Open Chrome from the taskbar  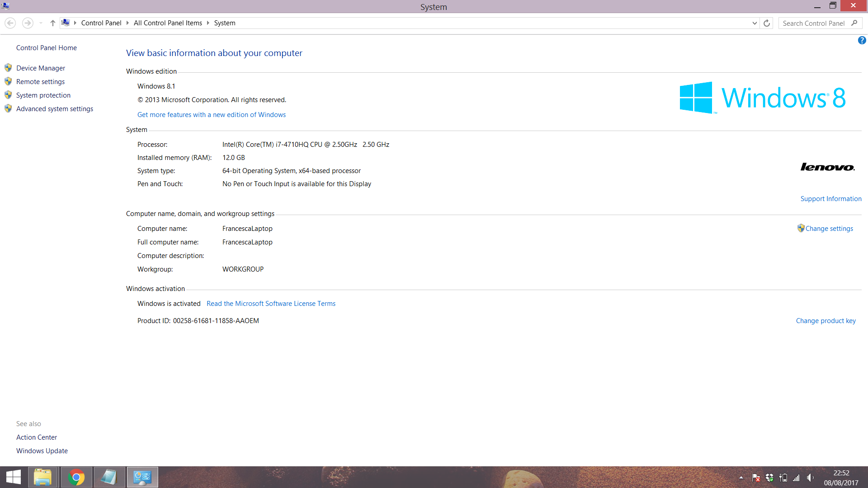coord(76,477)
